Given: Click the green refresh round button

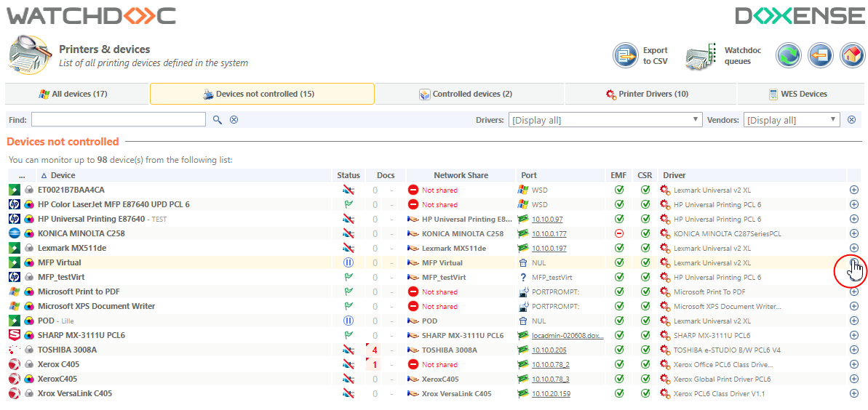Looking at the screenshot, I should point(789,55).
